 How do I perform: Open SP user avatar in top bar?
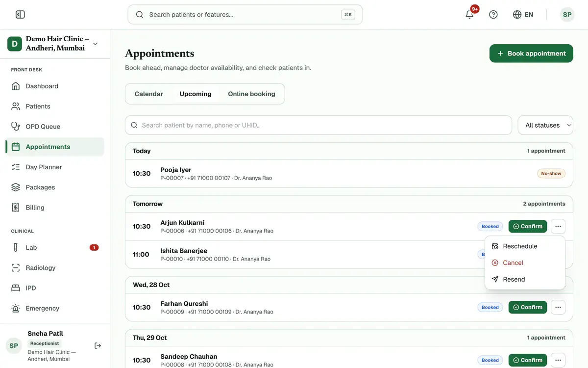tap(567, 15)
